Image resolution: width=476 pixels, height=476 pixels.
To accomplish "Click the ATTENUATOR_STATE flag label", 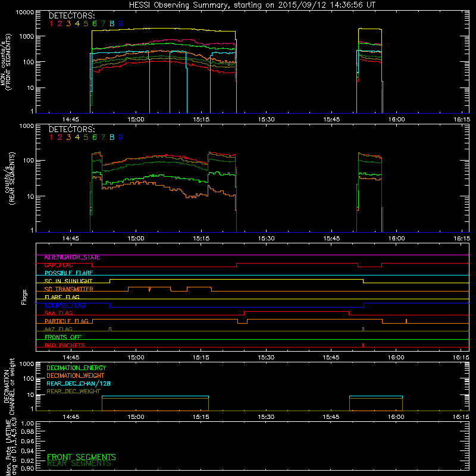I will 72,258.
